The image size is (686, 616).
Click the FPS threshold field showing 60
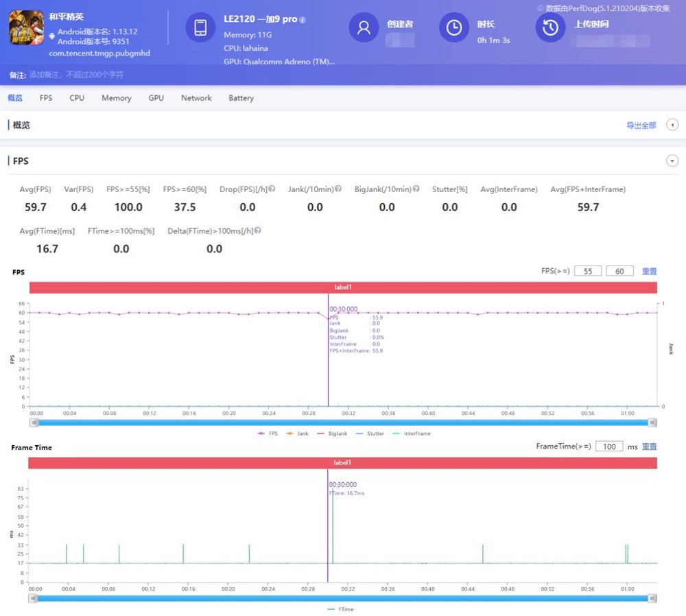[x=619, y=271]
